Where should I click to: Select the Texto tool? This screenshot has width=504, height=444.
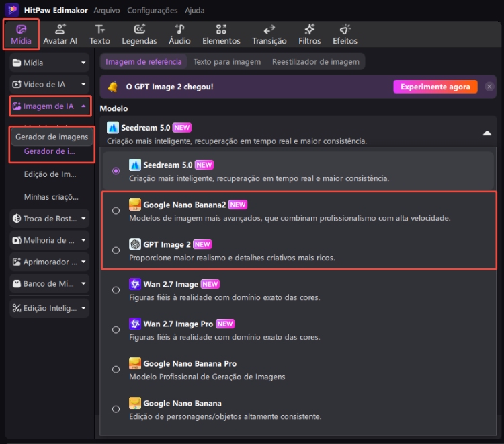pyautogui.click(x=99, y=34)
